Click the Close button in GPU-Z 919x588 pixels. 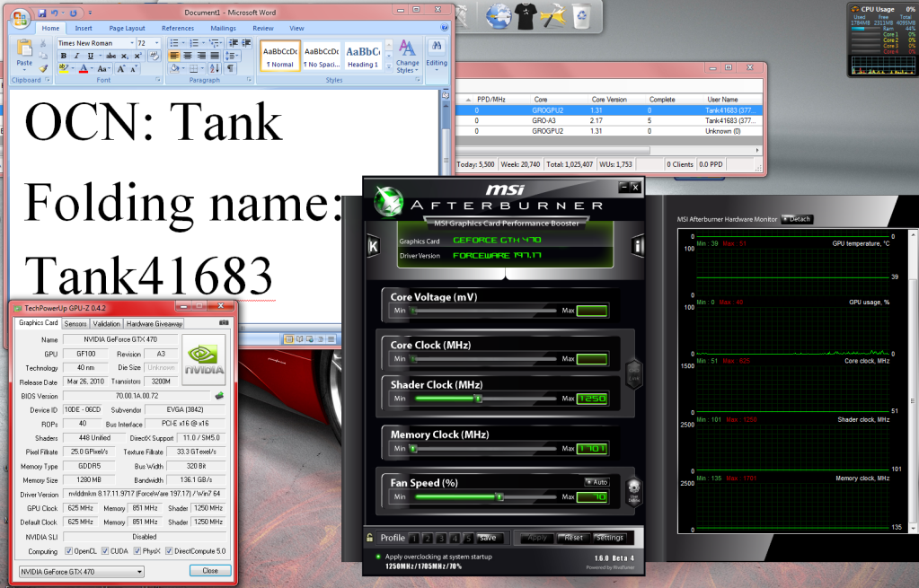click(x=210, y=570)
